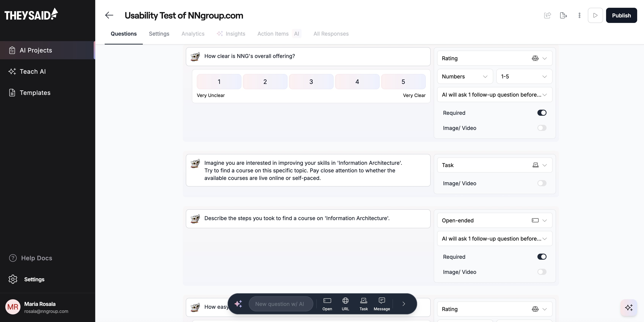The height and width of the screenshot is (322, 644).
Task: Open the Questions tab
Action: pyautogui.click(x=123, y=34)
